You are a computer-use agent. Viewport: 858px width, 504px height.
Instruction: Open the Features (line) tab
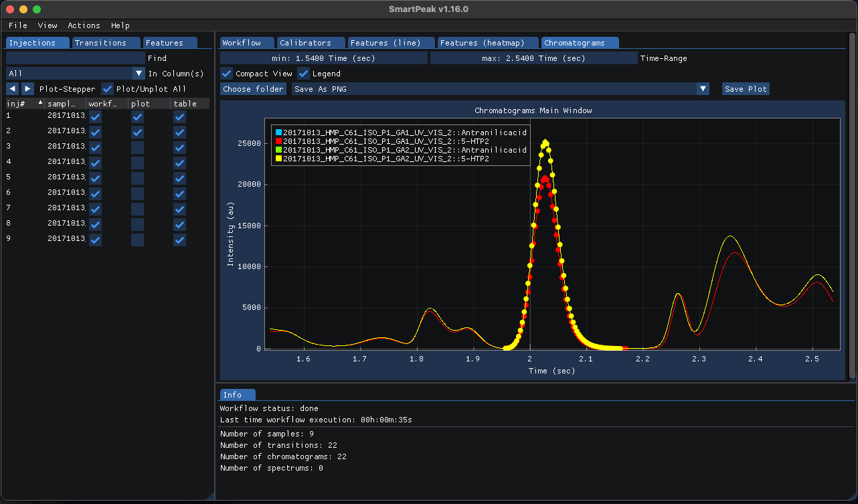pos(392,43)
